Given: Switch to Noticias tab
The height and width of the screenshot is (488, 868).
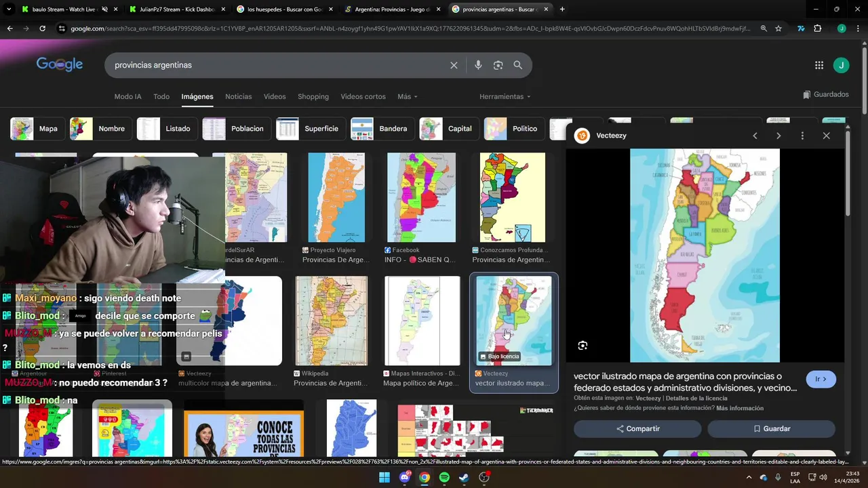Looking at the screenshot, I should pos(238,96).
